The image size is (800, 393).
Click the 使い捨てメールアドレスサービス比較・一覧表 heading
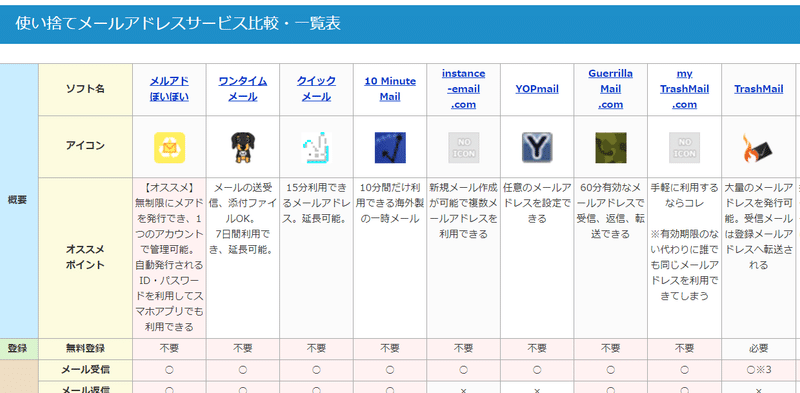click(x=178, y=23)
